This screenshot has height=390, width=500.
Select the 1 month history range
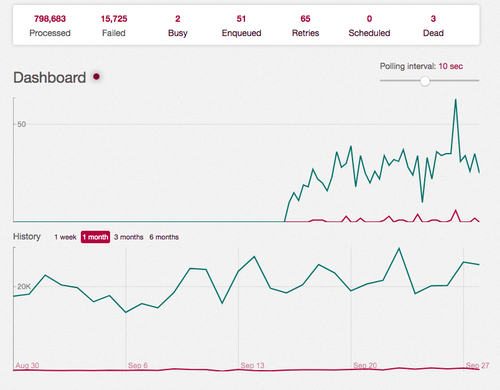click(95, 237)
